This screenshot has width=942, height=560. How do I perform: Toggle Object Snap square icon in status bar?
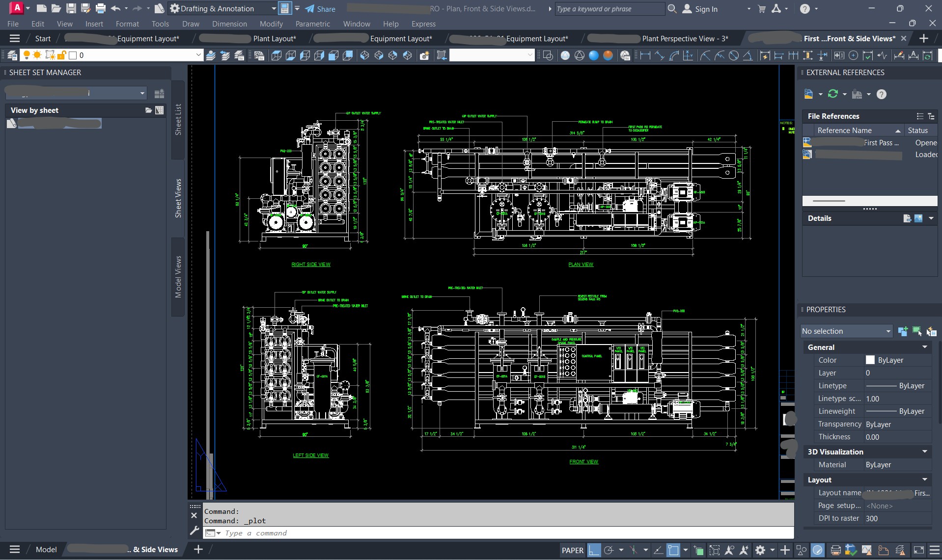(x=673, y=550)
